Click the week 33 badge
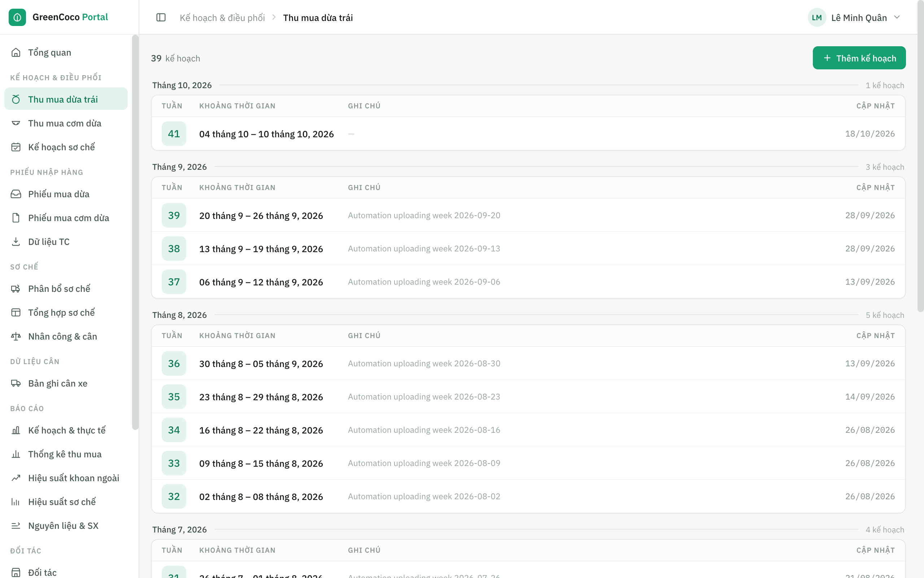This screenshot has width=924, height=578. (174, 463)
